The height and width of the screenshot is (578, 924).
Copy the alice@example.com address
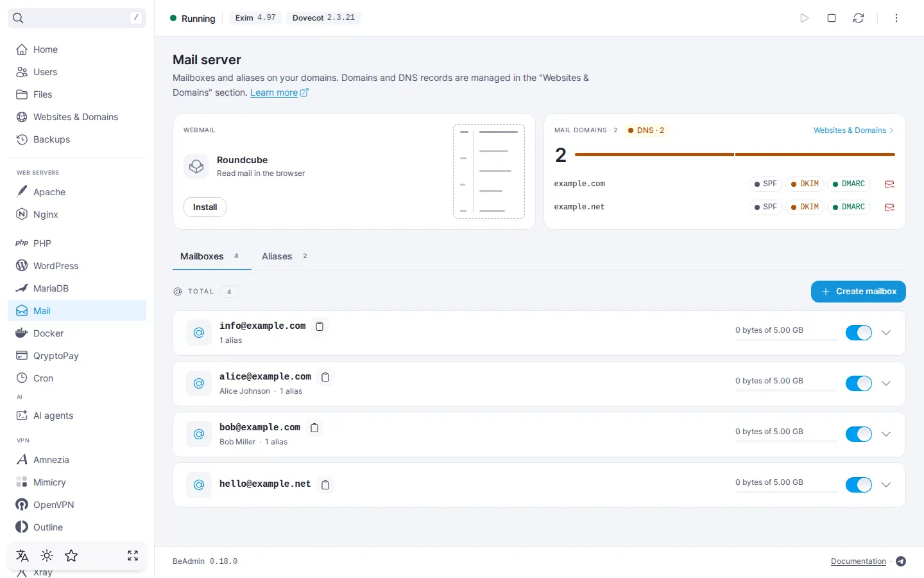coord(325,377)
